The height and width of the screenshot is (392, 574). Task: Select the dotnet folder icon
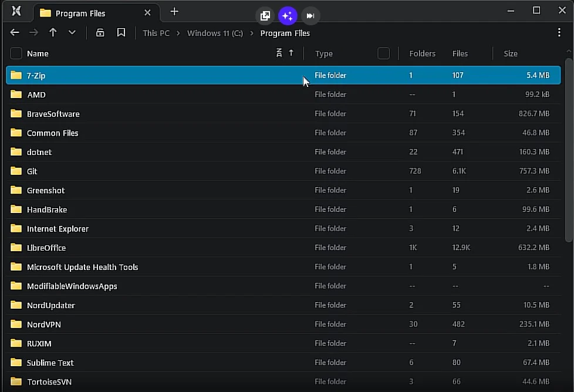pyautogui.click(x=16, y=151)
